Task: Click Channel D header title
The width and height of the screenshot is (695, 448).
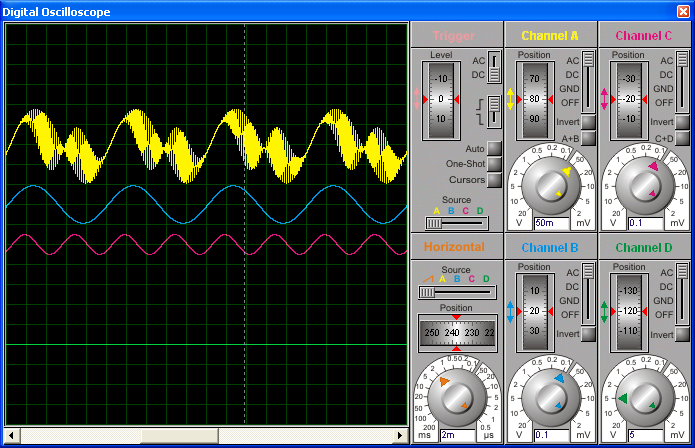Action: point(644,248)
